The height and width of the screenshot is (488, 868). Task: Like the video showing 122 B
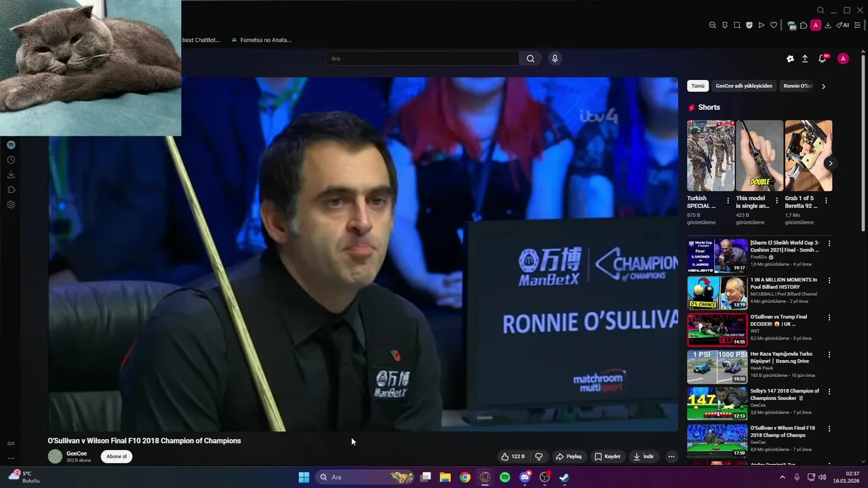pyautogui.click(x=513, y=457)
